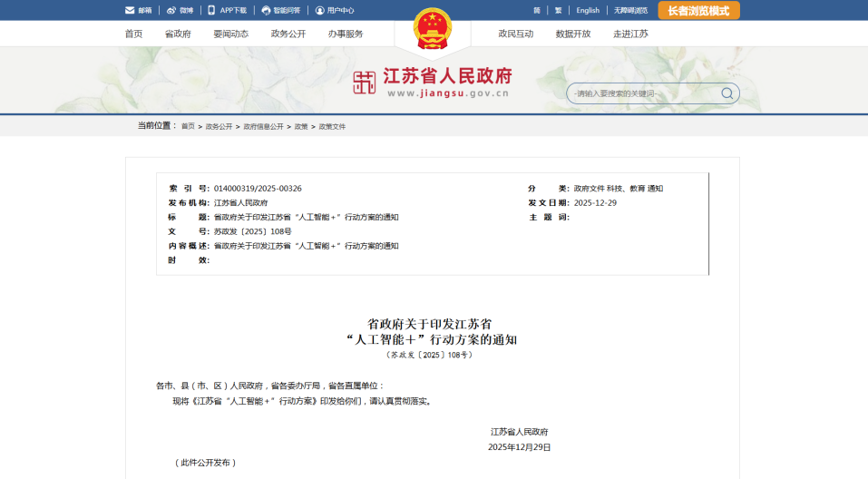Open the 微博 Weibo icon
868x479 pixels.
coord(171,10)
